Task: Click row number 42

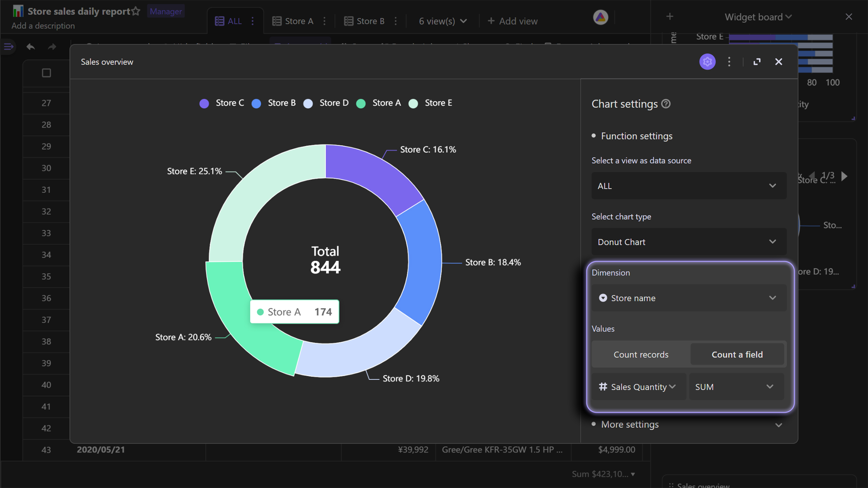Action: [46, 429]
